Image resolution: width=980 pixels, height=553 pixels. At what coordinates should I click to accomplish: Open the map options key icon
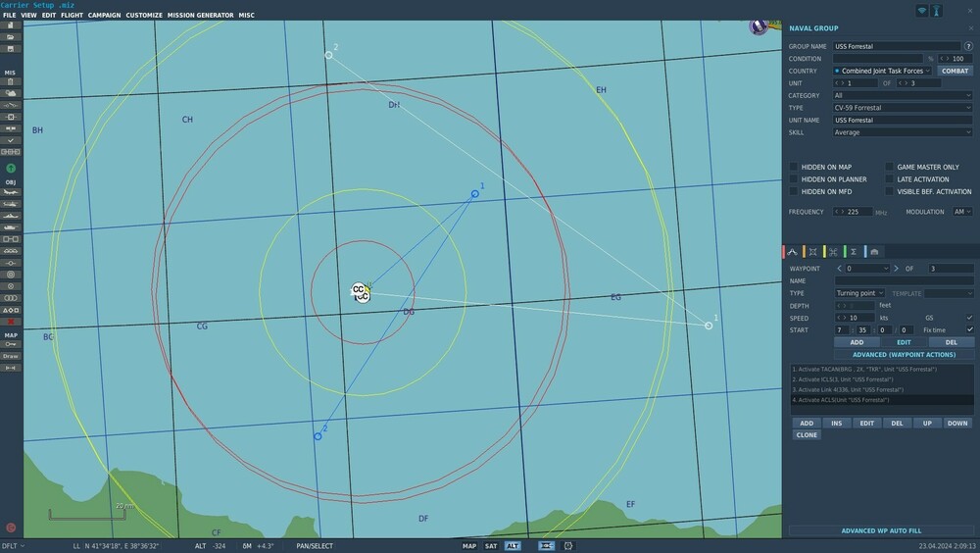(x=11, y=345)
